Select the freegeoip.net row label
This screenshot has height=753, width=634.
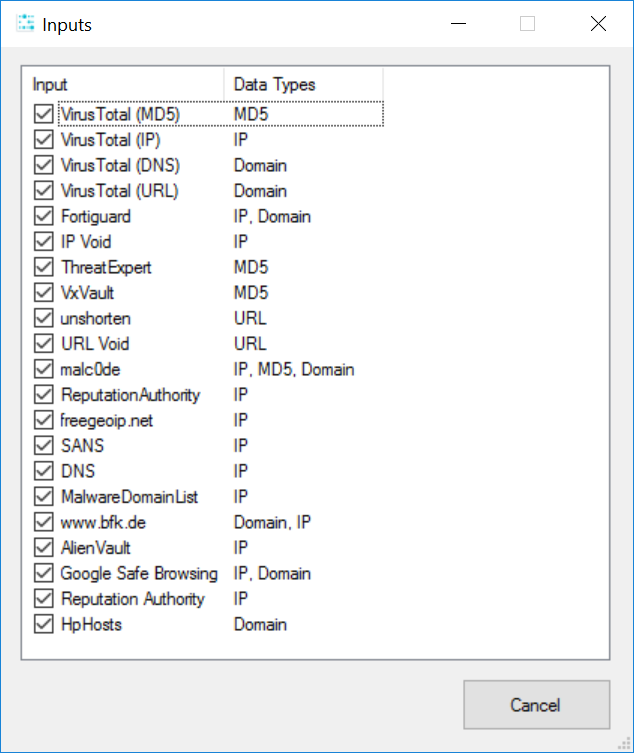[x=107, y=420]
